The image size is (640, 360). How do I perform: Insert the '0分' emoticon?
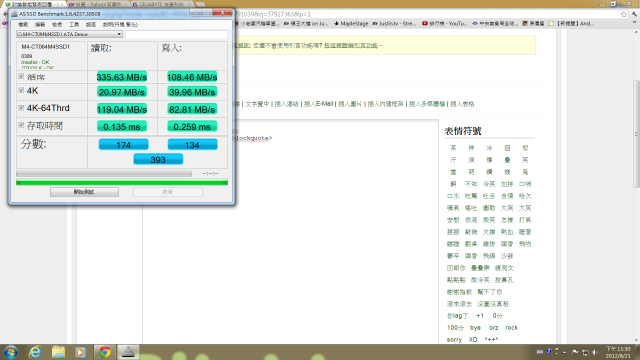pyautogui.click(x=497, y=316)
